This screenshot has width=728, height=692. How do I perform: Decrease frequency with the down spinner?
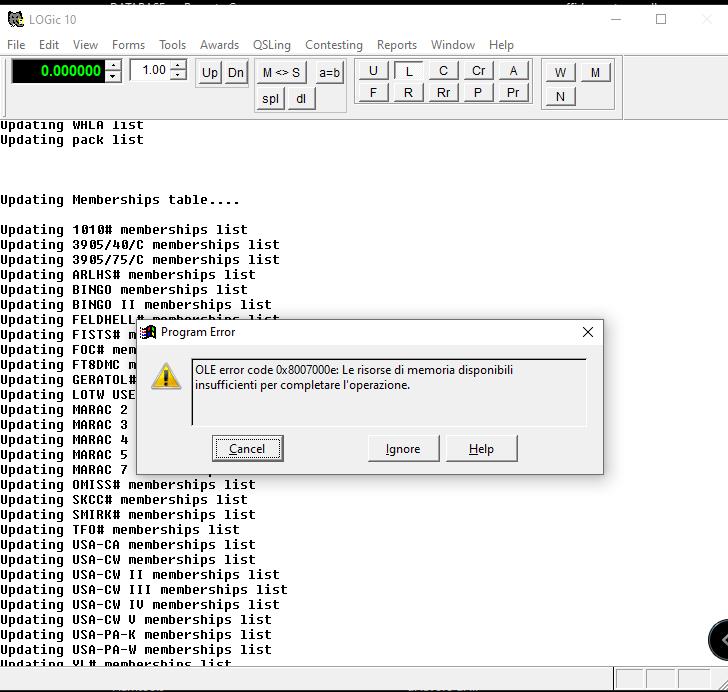click(x=113, y=77)
